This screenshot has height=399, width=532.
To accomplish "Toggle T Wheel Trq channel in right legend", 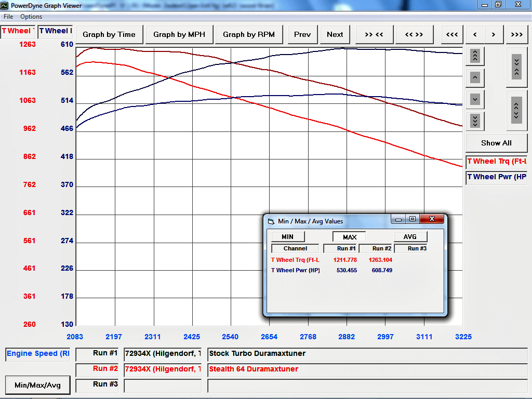I will pyautogui.click(x=496, y=162).
